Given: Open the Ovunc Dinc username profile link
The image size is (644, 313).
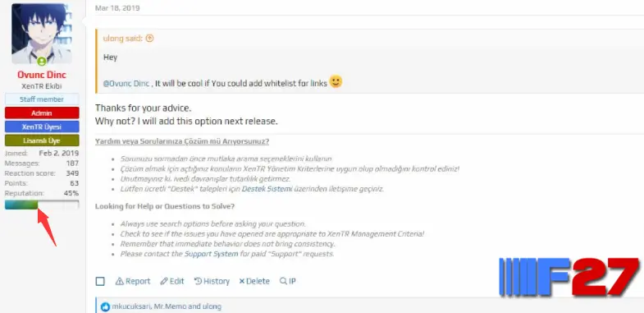Looking at the screenshot, I should tap(42, 75).
